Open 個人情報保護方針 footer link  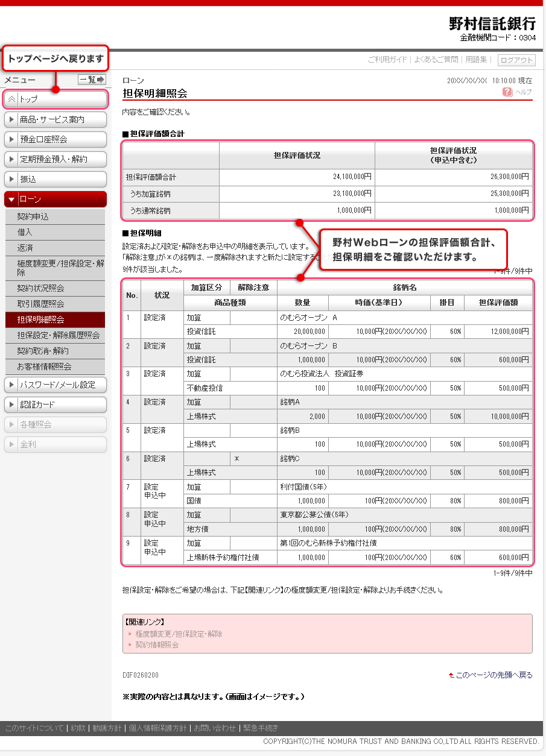click(x=157, y=728)
